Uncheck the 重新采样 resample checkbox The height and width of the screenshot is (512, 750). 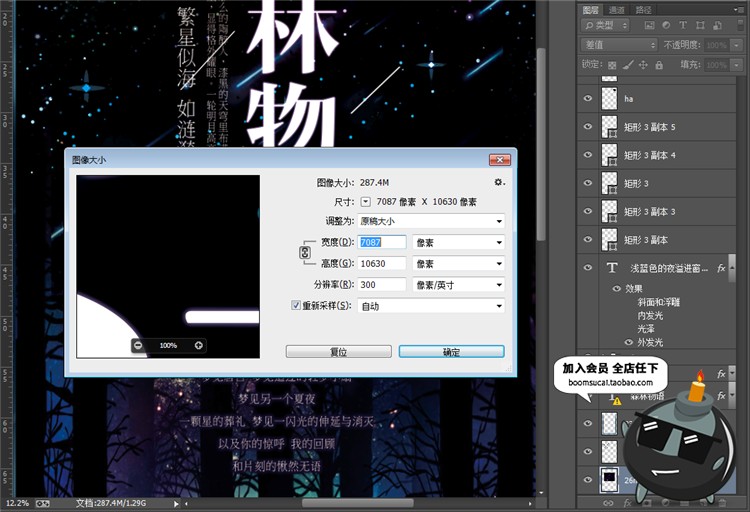pyautogui.click(x=296, y=305)
